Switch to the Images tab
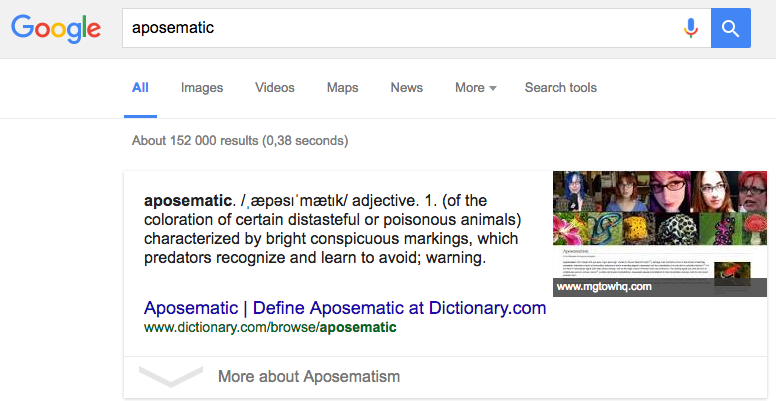This screenshot has height=401, width=776. click(x=202, y=88)
